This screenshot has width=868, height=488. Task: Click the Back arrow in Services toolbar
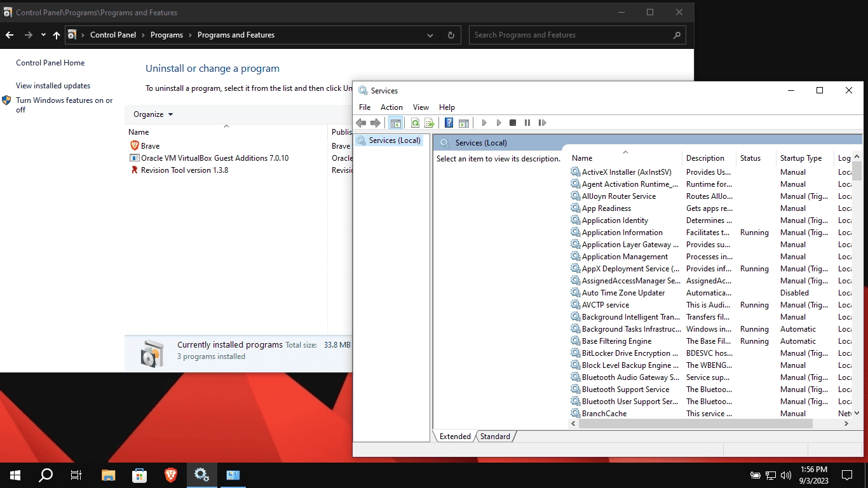[361, 123]
